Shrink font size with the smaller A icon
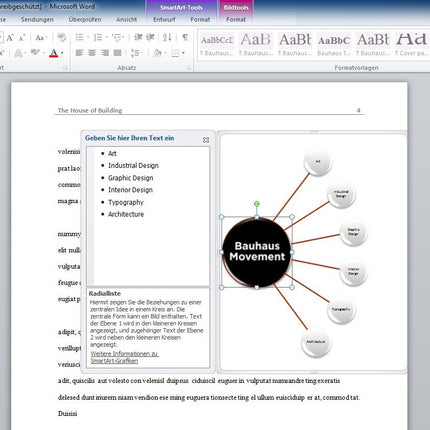This screenshot has width=430, height=430. 22,38
